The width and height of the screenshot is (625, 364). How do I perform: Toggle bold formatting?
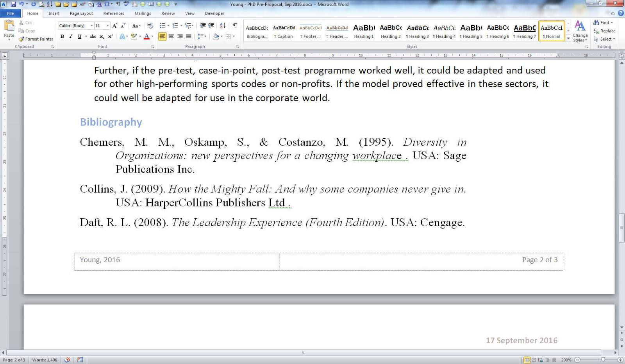pyautogui.click(x=62, y=36)
